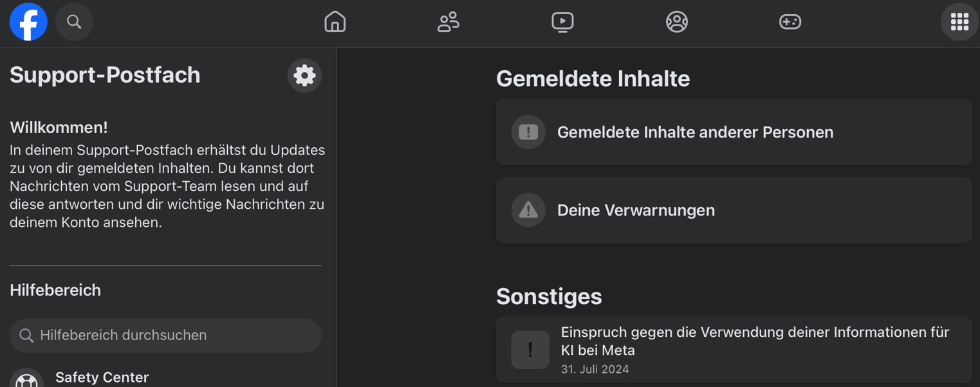Click the magnifier inside Hilfebereich search box
The image size is (980, 387).
tap(26, 336)
